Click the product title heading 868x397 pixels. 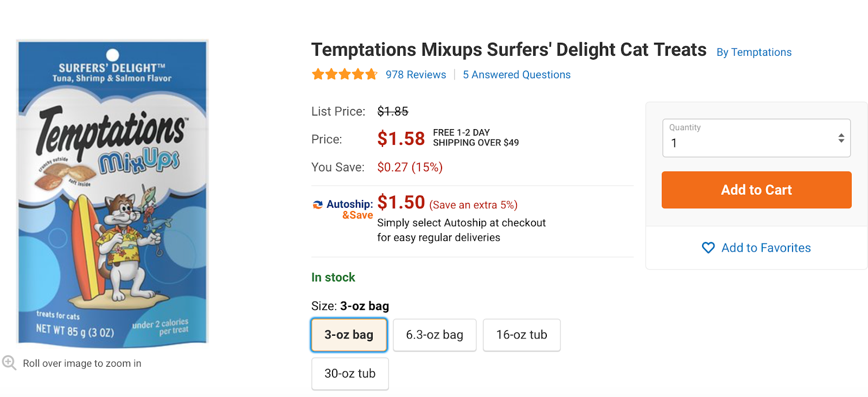(x=508, y=50)
